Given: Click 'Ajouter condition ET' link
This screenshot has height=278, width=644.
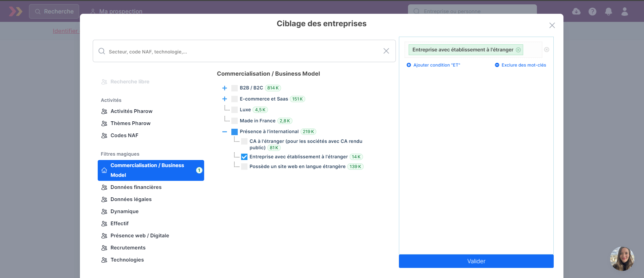Looking at the screenshot, I should pos(436,65).
